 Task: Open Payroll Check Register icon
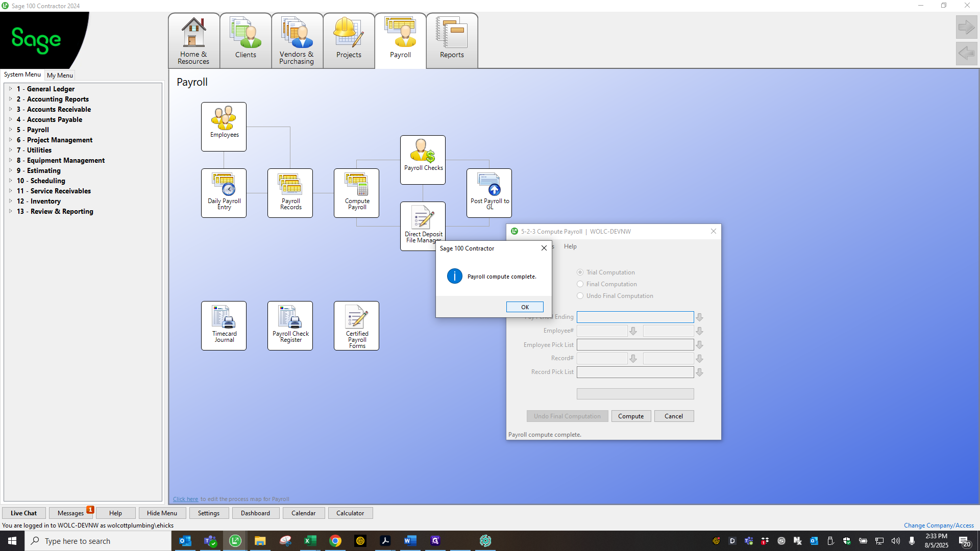(x=290, y=325)
